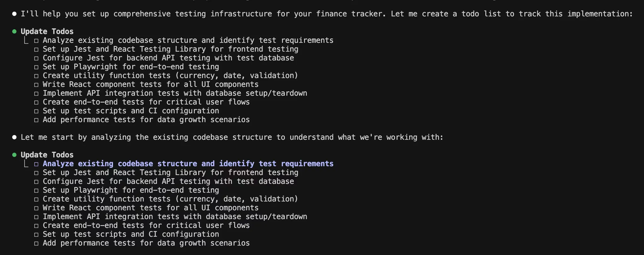Check "Write React component tests" box in first list
The height and width of the screenshot is (255, 644).
(37, 85)
